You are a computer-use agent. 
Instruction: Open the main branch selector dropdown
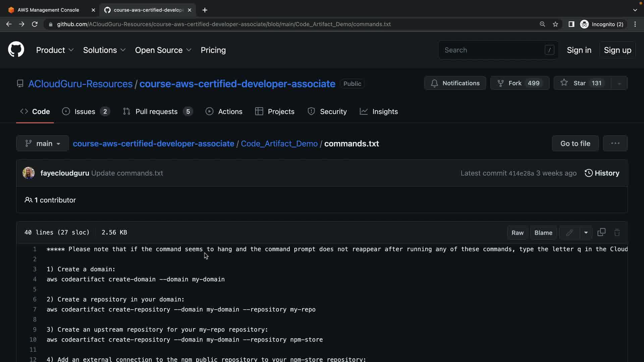(43, 143)
